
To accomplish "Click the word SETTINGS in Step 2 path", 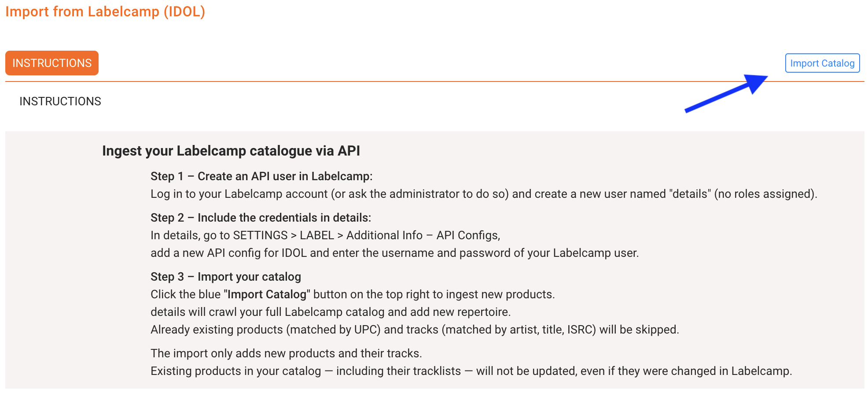I will point(260,235).
